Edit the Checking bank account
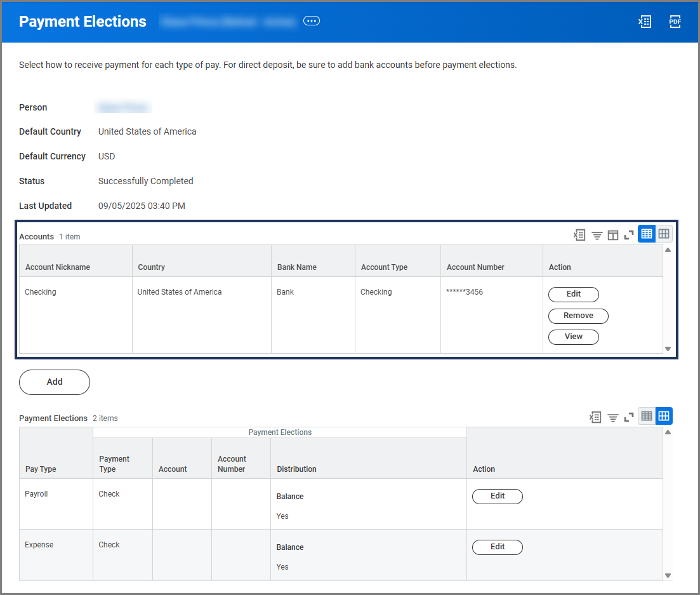 click(574, 295)
